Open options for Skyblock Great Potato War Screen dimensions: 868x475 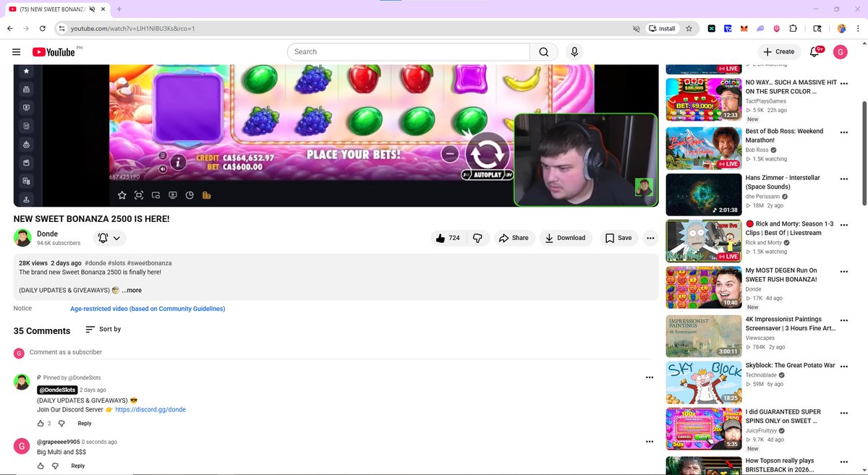843,366
